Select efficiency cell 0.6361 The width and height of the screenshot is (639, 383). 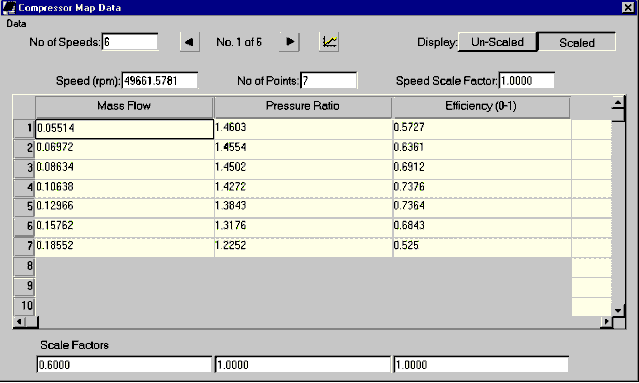(x=482, y=148)
